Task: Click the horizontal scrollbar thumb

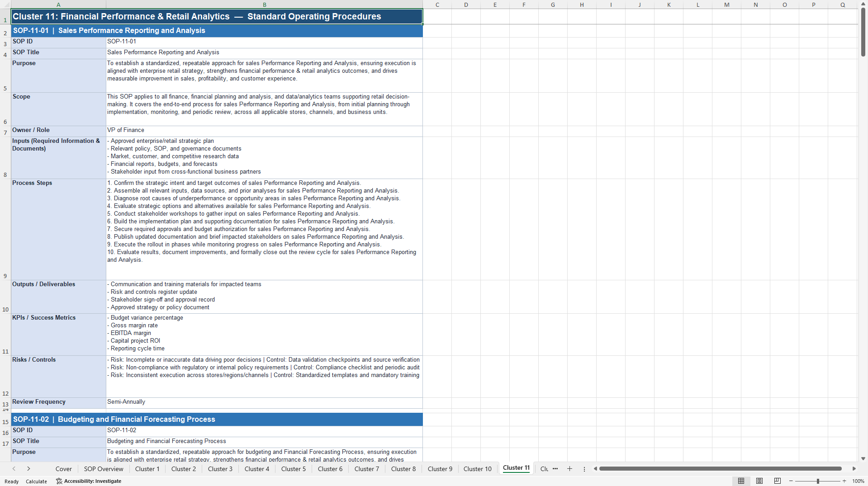Action: pyautogui.click(x=720, y=469)
